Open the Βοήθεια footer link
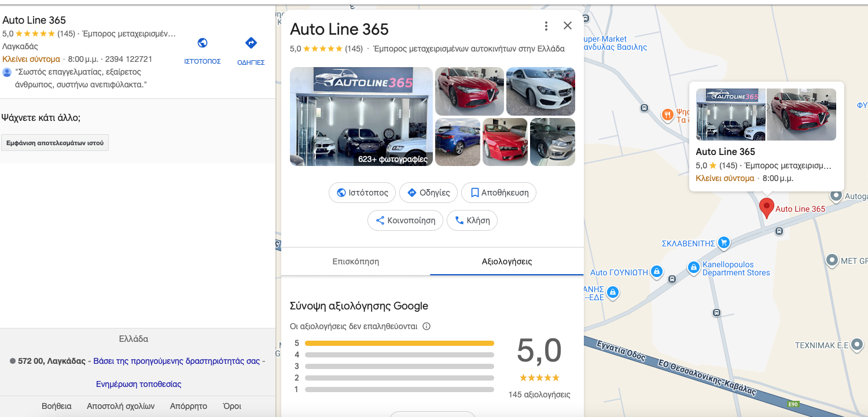The image size is (868, 417). [x=57, y=406]
